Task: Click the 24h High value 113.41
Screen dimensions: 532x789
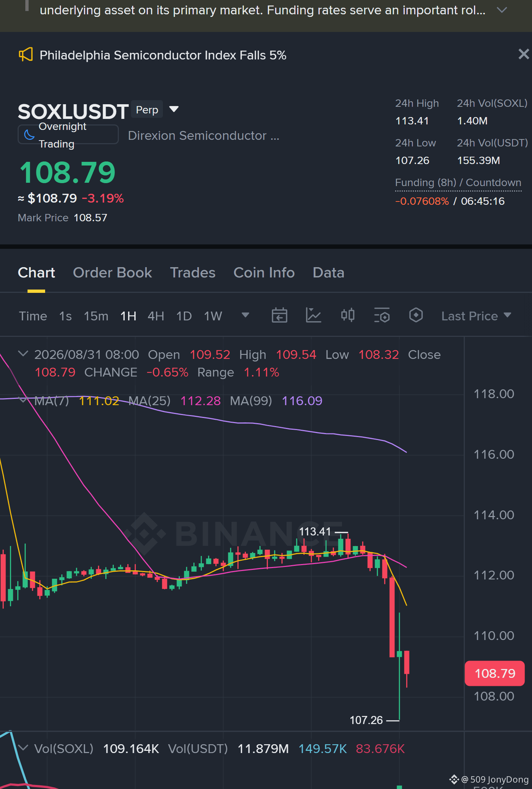Action: click(412, 121)
